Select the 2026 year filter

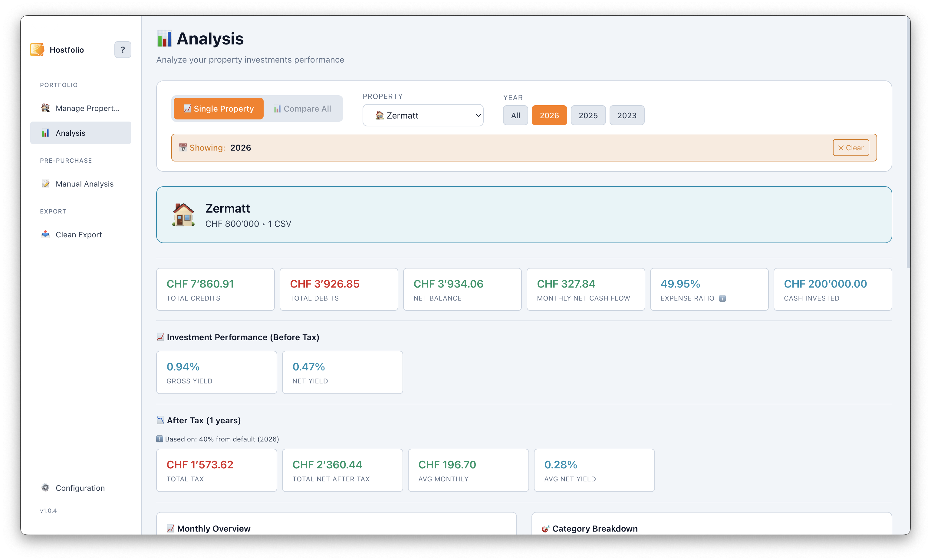(x=549, y=116)
